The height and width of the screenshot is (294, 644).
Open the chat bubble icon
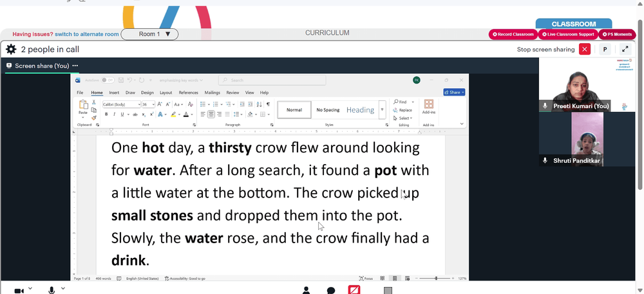click(x=331, y=291)
